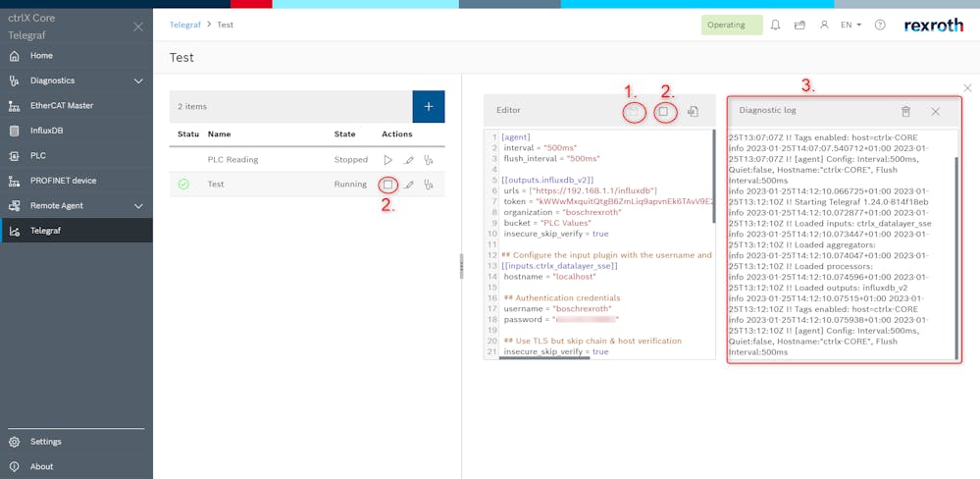980x479 pixels.
Task: Start the PLC Reading configuration
Action: 388,160
